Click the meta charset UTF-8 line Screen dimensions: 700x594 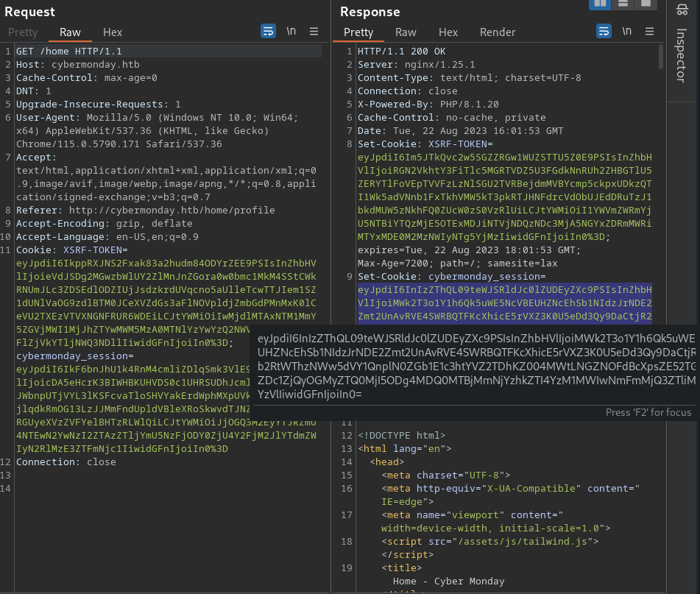click(x=445, y=475)
